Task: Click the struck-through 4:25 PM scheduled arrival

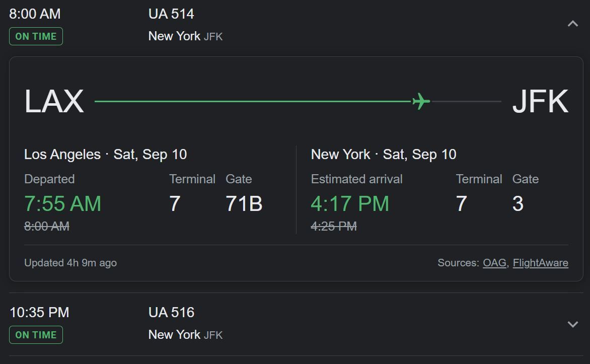Action: 334,226
